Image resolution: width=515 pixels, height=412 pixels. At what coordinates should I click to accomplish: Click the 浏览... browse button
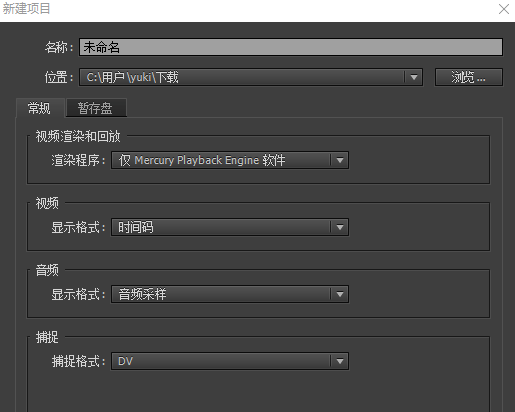469,77
